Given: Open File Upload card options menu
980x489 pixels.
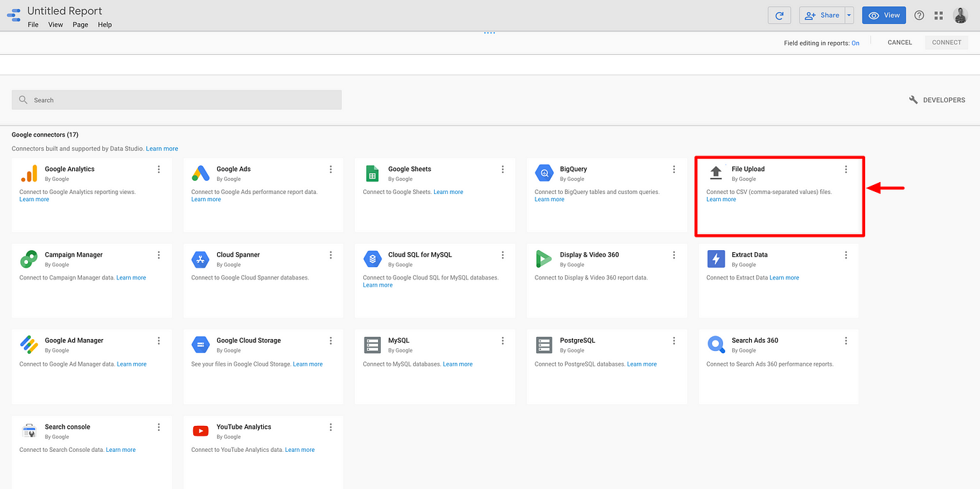Looking at the screenshot, I should click(x=846, y=170).
